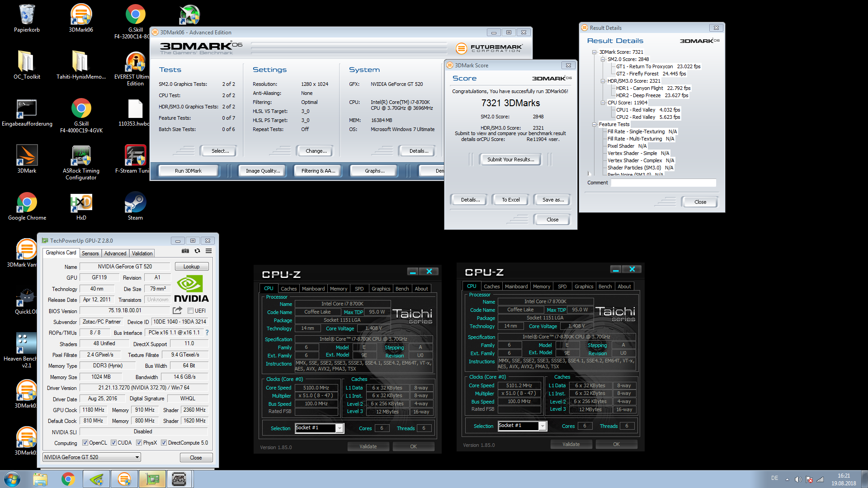Select the HxD hex editor icon

click(x=81, y=206)
